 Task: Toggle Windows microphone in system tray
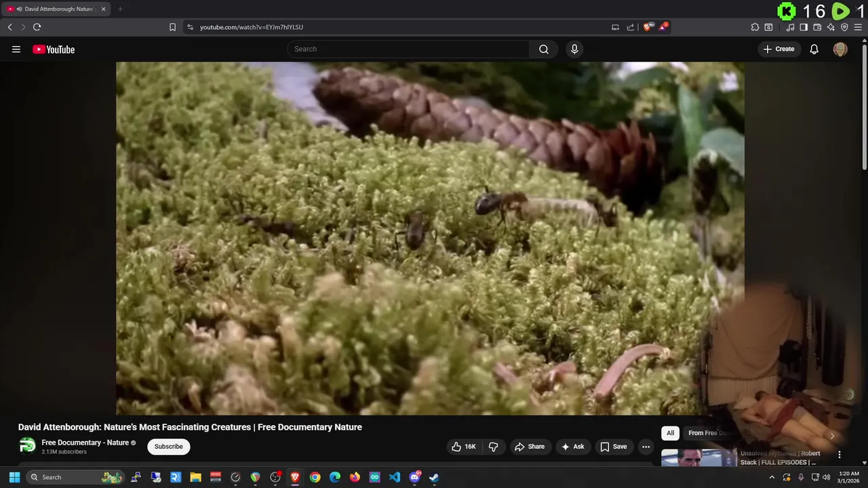(x=801, y=477)
